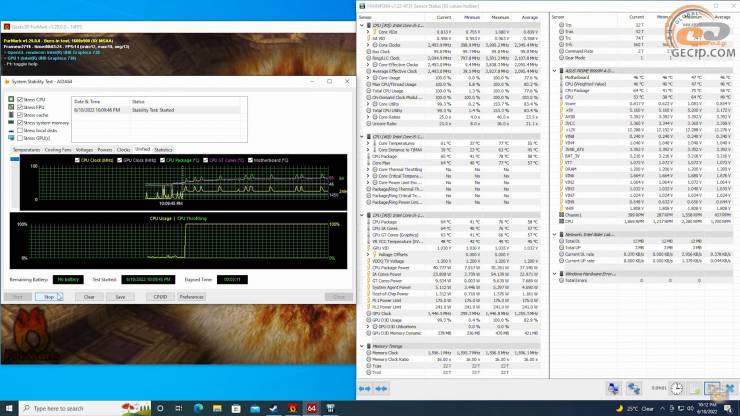Open the Preferences dialog
Screen dimensions: 740x416
pyautogui.click(x=192, y=297)
